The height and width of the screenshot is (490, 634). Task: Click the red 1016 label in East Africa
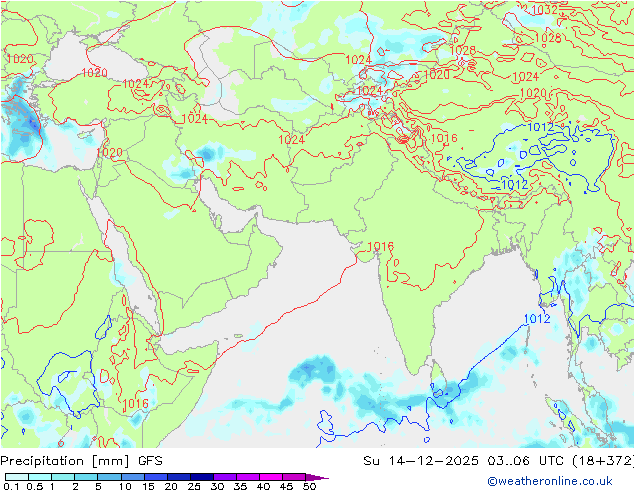pos(135,403)
